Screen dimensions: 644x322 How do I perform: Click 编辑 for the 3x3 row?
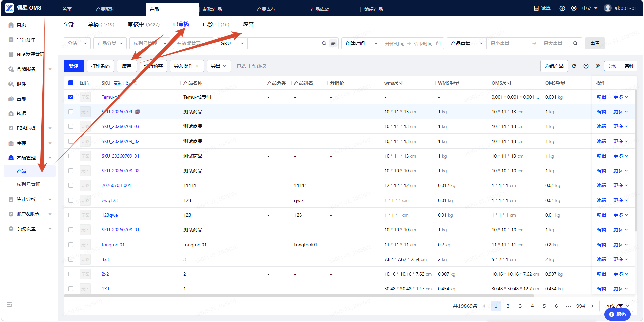pos(601,259)
